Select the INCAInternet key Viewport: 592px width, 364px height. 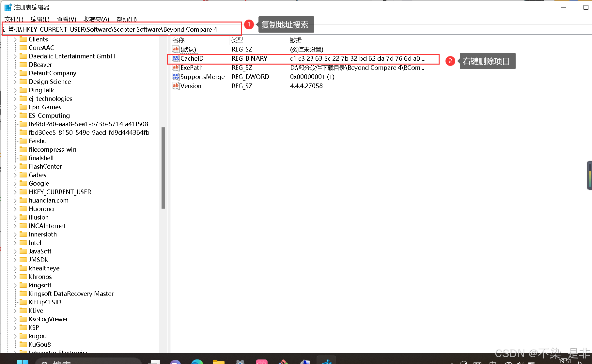[47, 226]
